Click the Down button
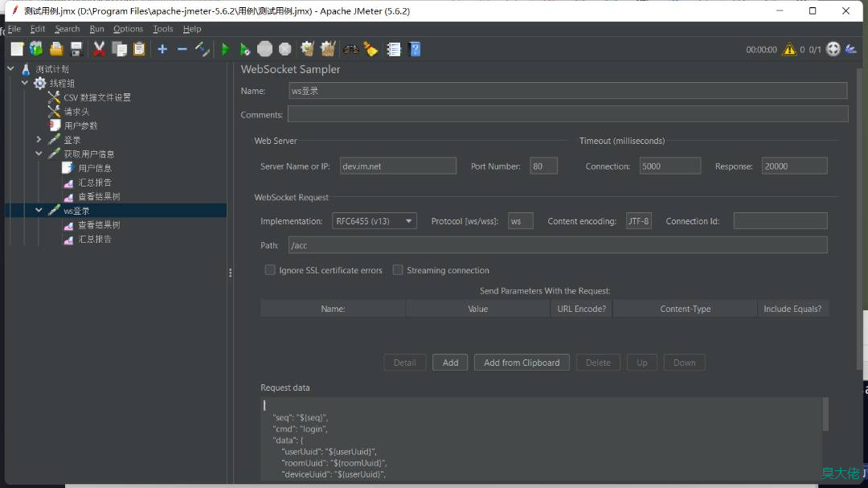The width and height of the screenshot is (868, 488). [684, 363]
